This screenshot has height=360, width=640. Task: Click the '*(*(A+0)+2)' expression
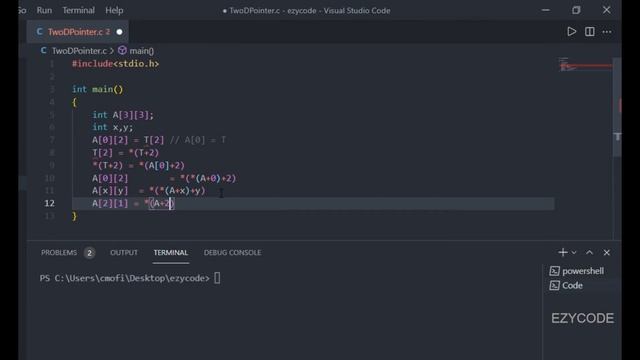click(x=208, y=178)
